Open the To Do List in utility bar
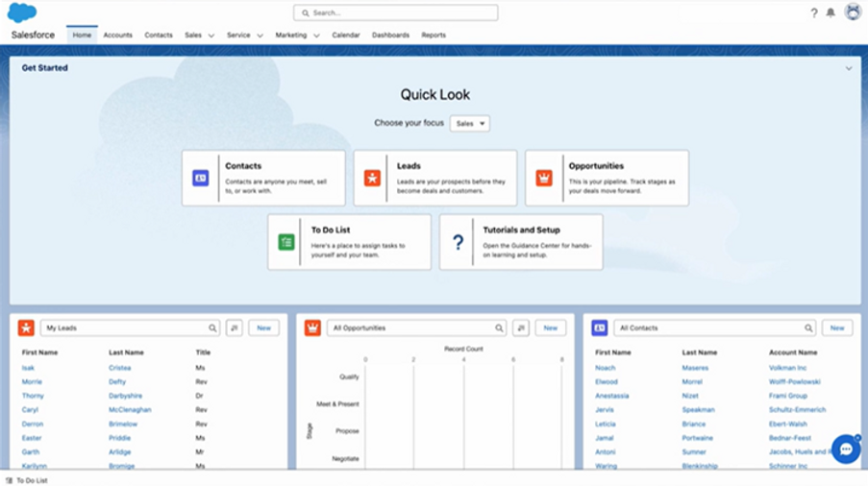Image resolution: width=868 pixels, height=486 pixels. (27, 480)
